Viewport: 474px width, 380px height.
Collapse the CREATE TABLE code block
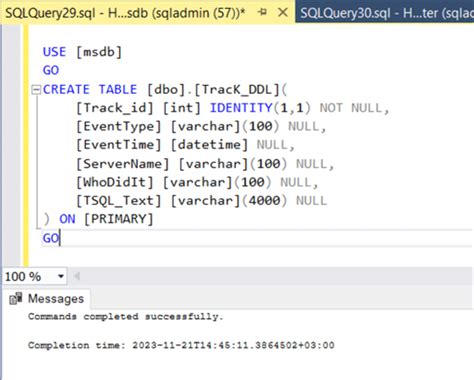pos(36,90)
